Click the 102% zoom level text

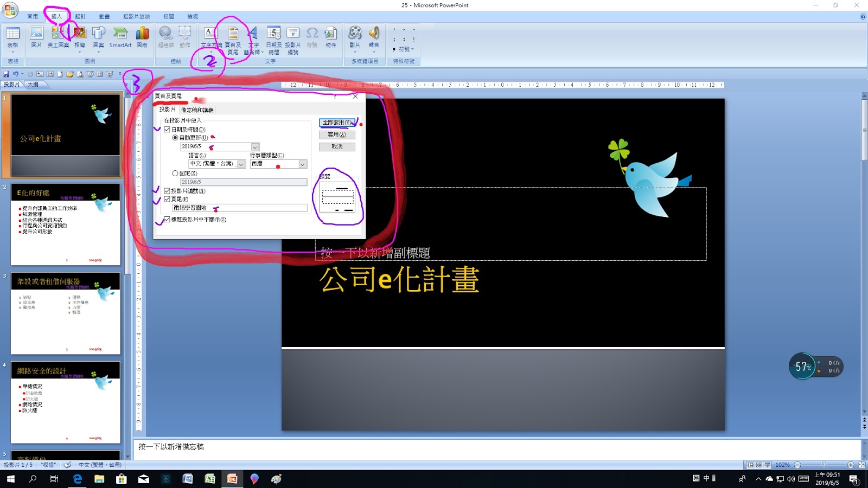tap(782, 465)
